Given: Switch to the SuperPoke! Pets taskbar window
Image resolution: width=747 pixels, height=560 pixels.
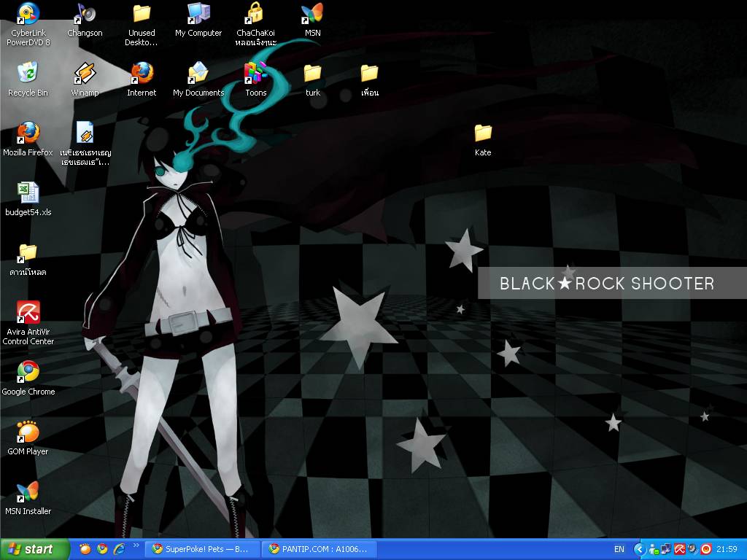Looking at the screenshot, I should pos(203,549).
